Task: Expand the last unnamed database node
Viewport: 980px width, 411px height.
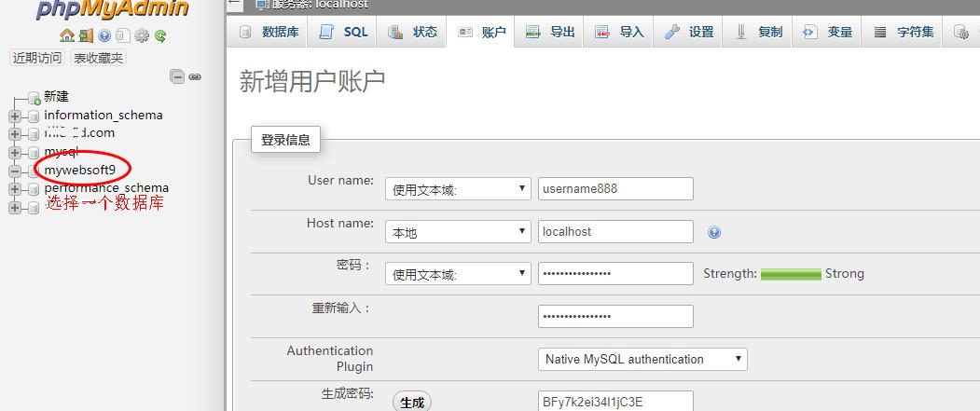Action: [15, 208]
